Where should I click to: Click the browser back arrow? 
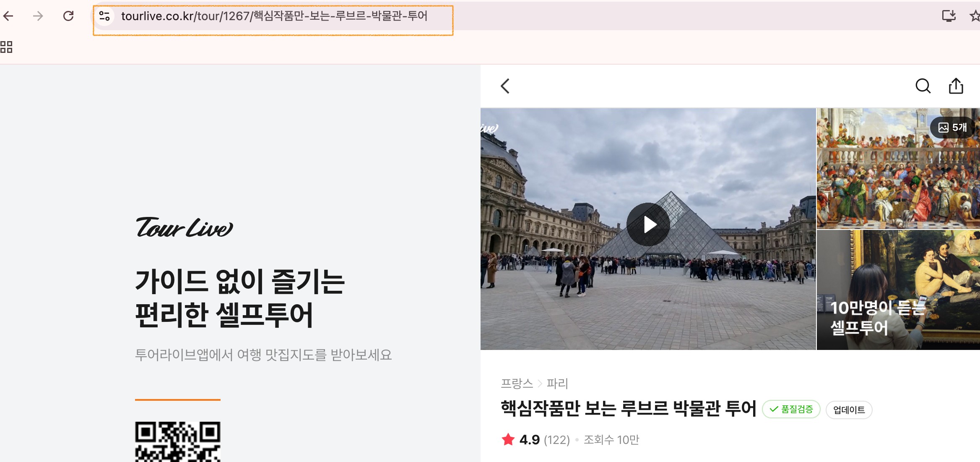coord(8,16)
